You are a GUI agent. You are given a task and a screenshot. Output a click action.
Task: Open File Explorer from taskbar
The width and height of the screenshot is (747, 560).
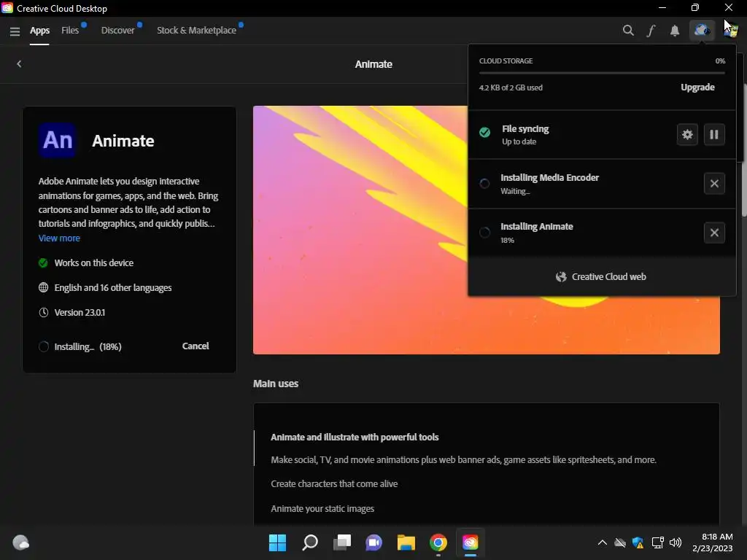(x=406, y=542)
